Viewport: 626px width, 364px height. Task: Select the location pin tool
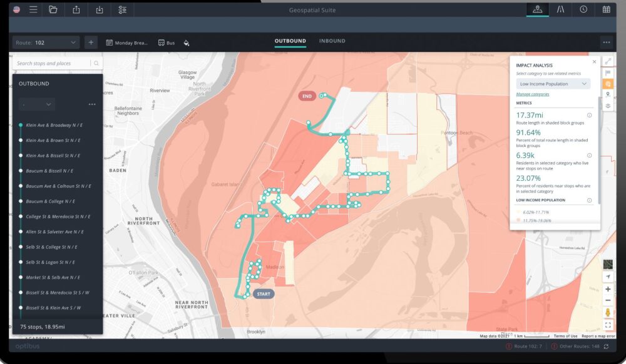(608, 94)
